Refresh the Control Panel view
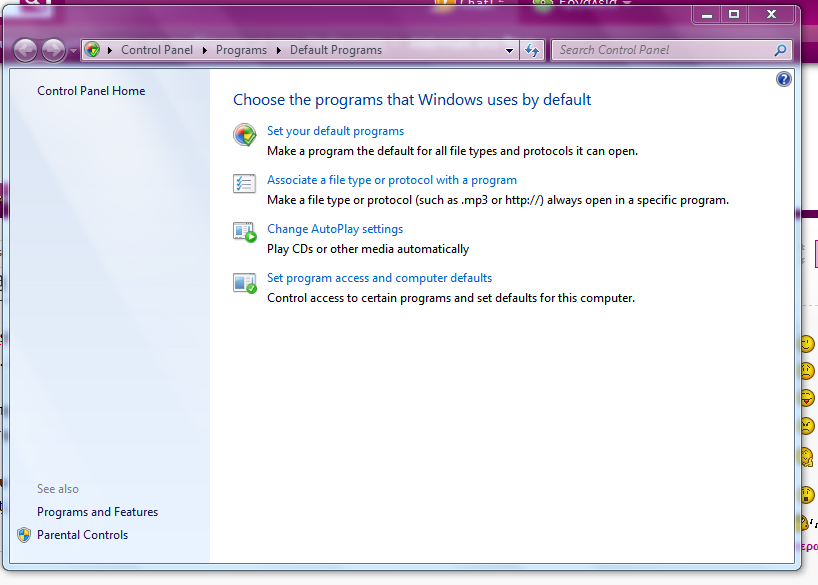818x585 pixels. tap(532, 50)
